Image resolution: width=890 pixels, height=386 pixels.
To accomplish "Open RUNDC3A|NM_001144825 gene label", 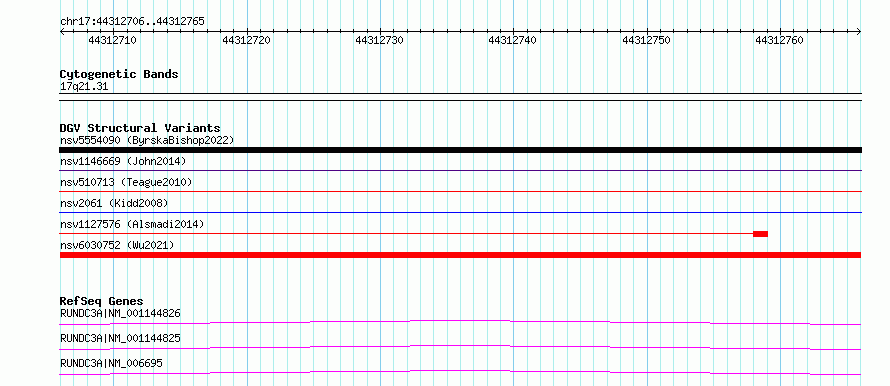I will [x=120, y=338].
